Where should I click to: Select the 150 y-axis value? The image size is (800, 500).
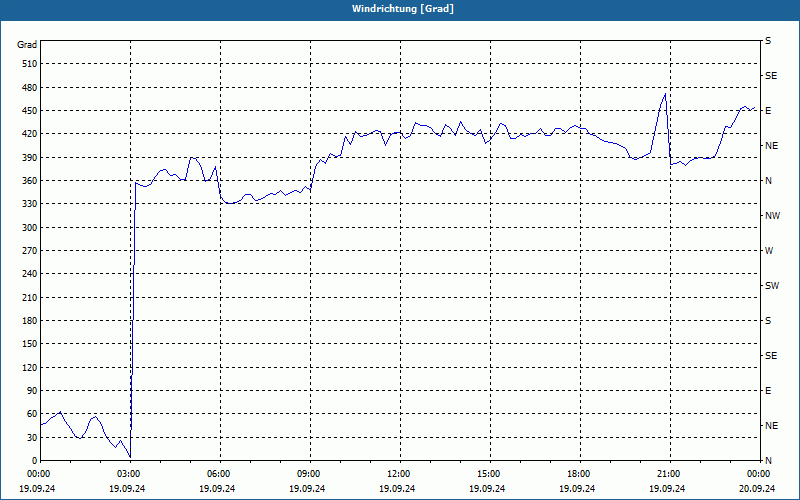30,344
